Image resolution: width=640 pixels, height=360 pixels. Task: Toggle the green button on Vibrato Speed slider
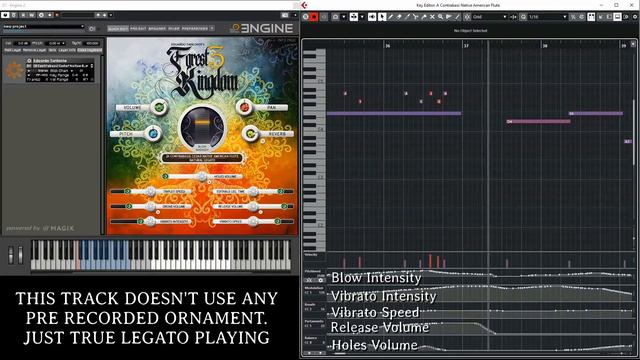[278, 221]
